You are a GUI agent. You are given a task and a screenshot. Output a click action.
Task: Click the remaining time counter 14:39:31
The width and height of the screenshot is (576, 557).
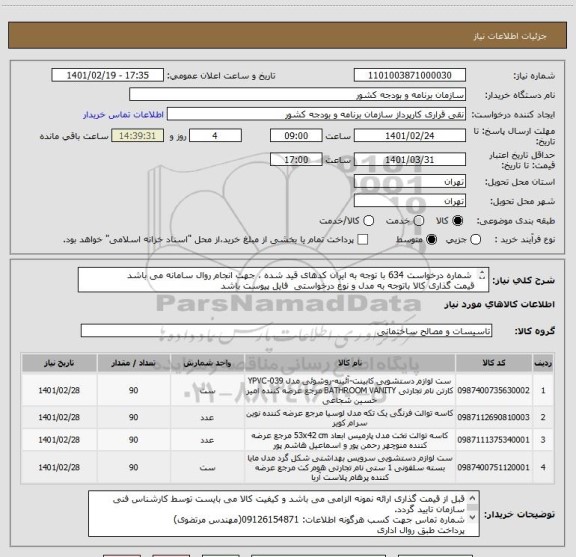(x=137, y=136)
